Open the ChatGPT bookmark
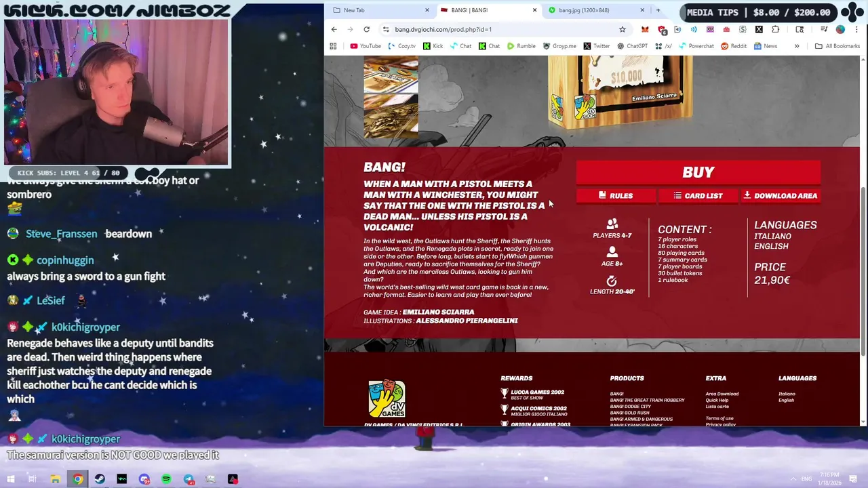The width and height of the screenshot is (868, 488). (631, 46)
